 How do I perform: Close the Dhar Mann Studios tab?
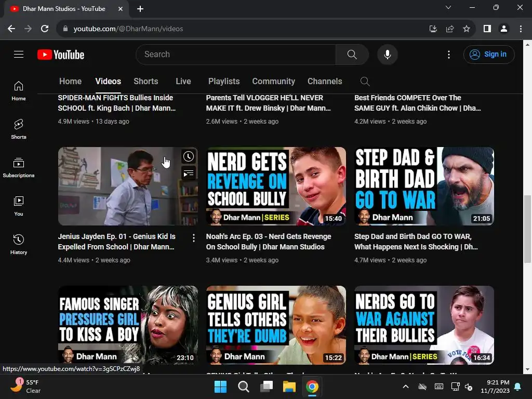click(121, 9)
